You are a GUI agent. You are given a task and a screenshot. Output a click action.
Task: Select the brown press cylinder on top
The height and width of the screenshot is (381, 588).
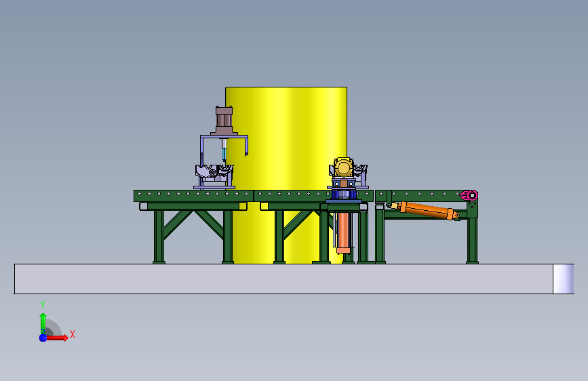pyautogui.click(x=224, y=121)
